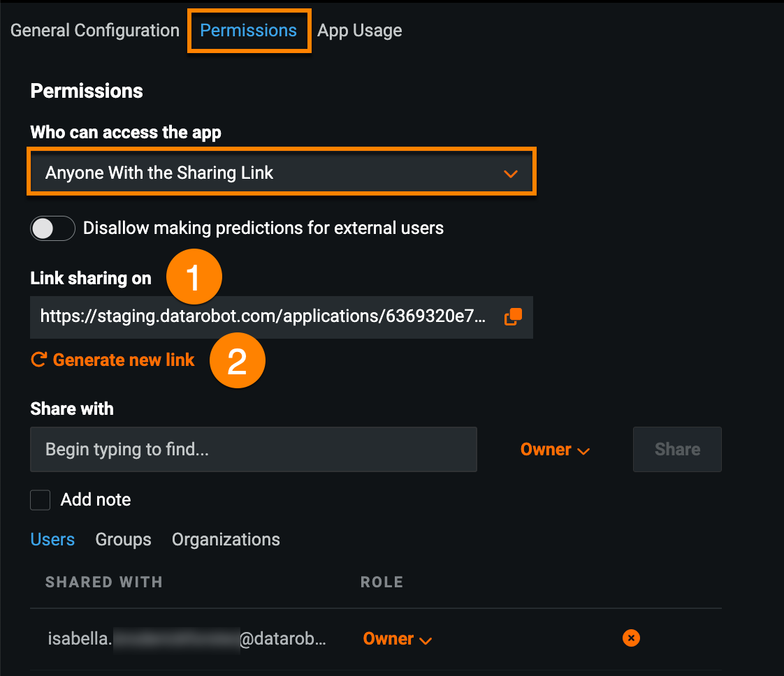Screen dimensions: 784x676
Task: Open the App Usage tab
Action: [x=359, y=31]
